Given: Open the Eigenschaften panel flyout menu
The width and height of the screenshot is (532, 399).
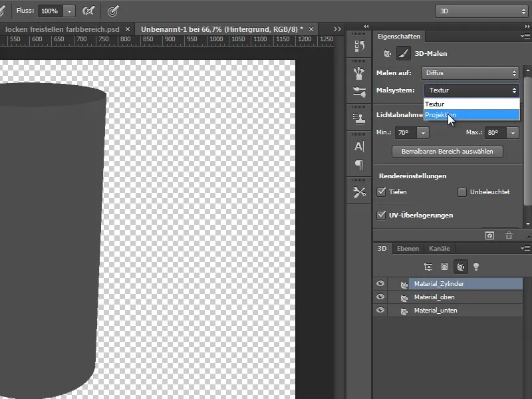Looking at the screenshot, I should (525, 36).
